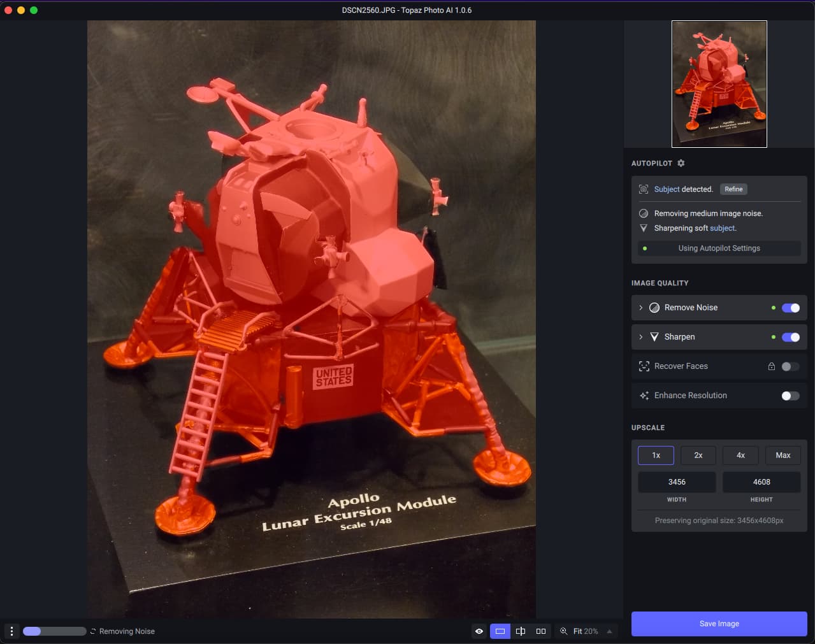Click the Save Image button
The width and height of the screenshot is (815, 644).
pyautogui.click(x=719, y=624)
